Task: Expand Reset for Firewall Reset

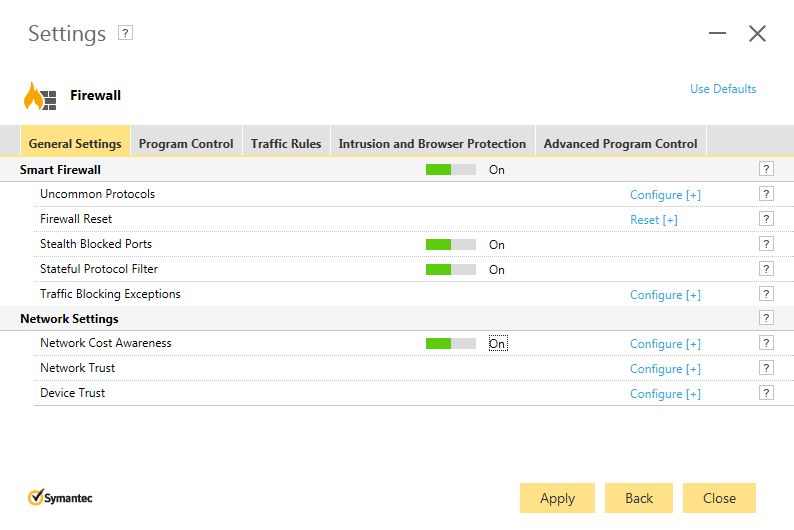Action: coord(653,220)
